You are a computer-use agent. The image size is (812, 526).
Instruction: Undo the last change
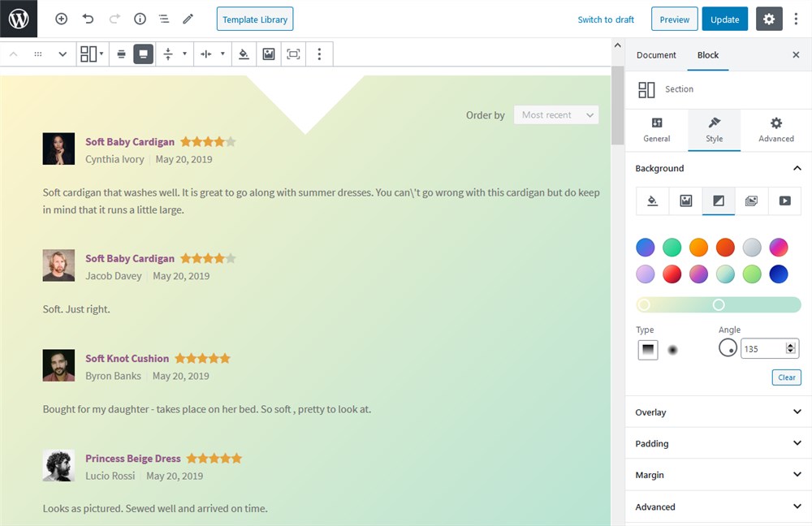(88, 19)
